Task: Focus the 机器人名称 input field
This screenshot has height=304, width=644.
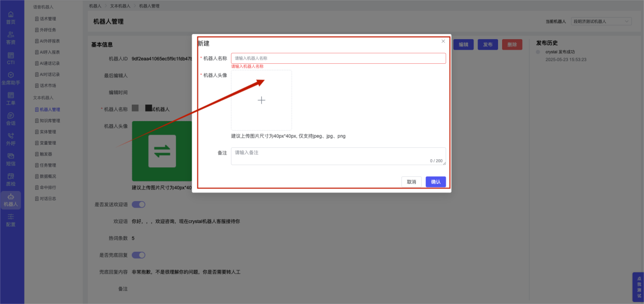Action: [x=338, y=58]
